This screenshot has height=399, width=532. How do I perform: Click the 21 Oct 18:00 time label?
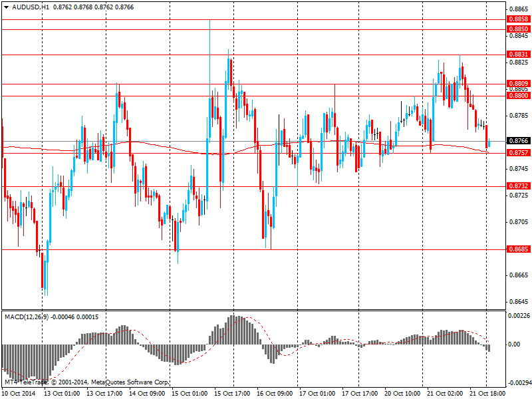(487, 394)
